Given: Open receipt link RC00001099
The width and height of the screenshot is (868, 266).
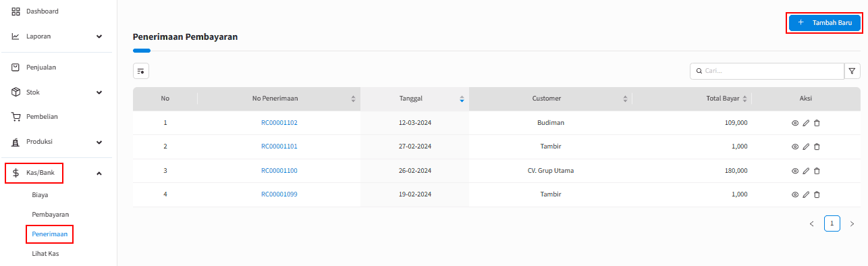Looking at the screenshot, I should pyautogui.click(x=279, y=194).
